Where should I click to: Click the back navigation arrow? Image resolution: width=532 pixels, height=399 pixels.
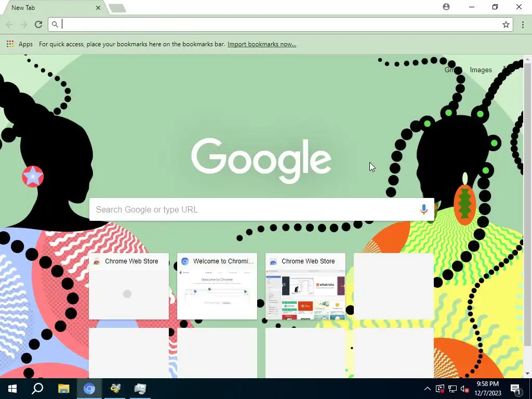click(x=9, y=24)
